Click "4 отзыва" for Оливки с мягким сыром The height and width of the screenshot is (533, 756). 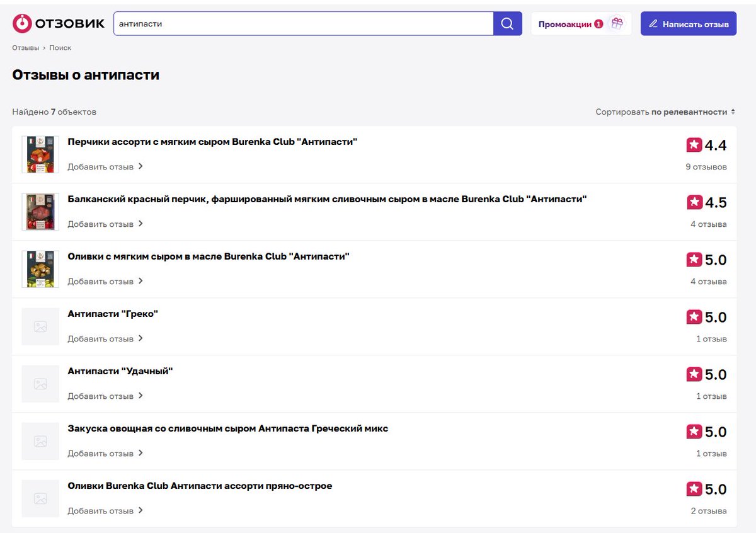tap(709, 282)
